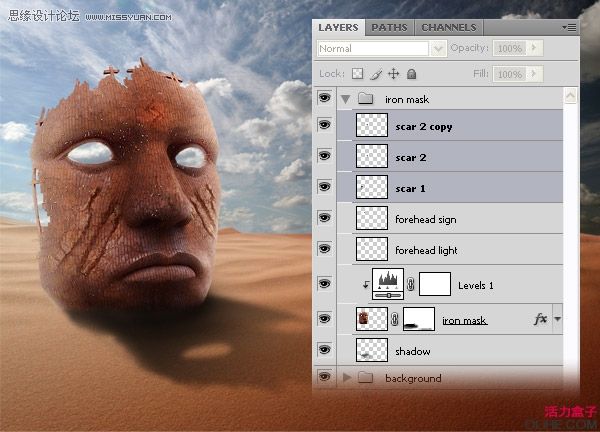Select the shadow layer thumbnail

point(372,350)
